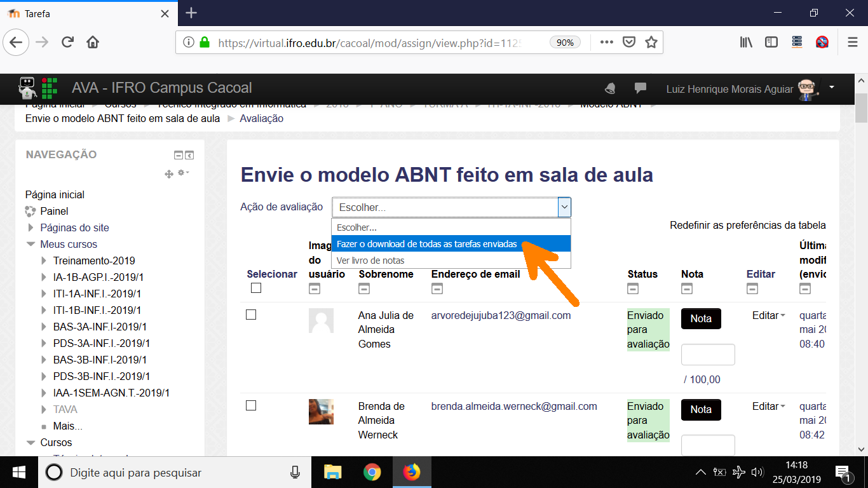This screenshot has height=488, width=868.
Task: Open the messages speech bubble icon
Action: click(641, 88)
